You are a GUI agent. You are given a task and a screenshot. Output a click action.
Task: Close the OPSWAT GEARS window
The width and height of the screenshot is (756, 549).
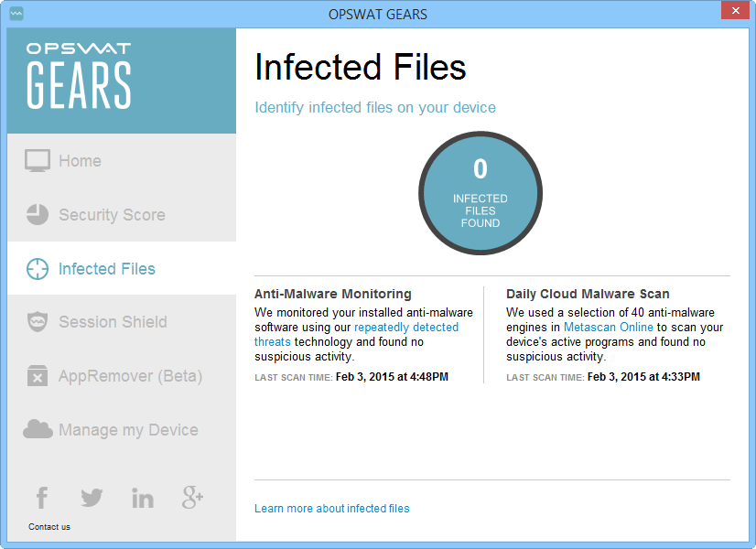pos(735,10)
